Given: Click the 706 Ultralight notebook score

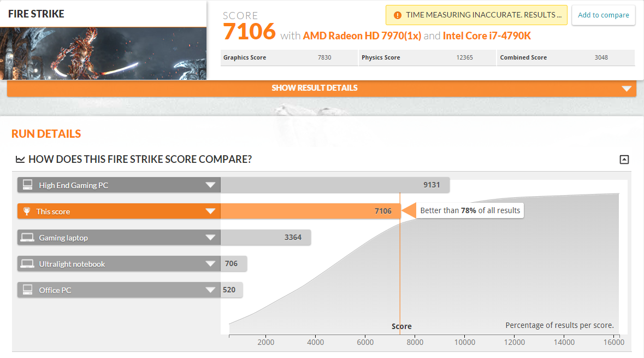Looking at the screenshot, I should click(x=231, y=263).
